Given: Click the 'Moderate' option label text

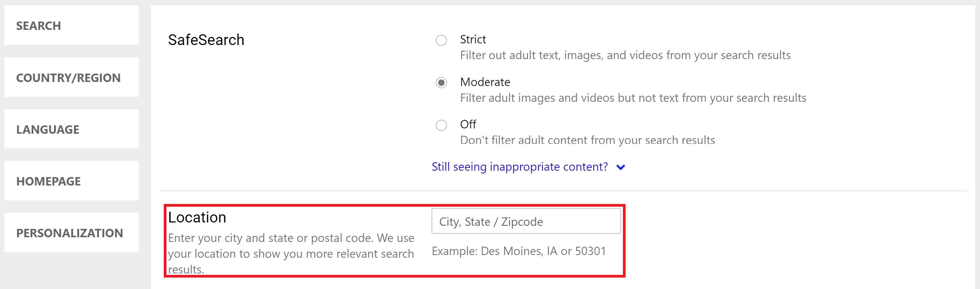Looking at the screenshot, I should click(x=485, y=82).
